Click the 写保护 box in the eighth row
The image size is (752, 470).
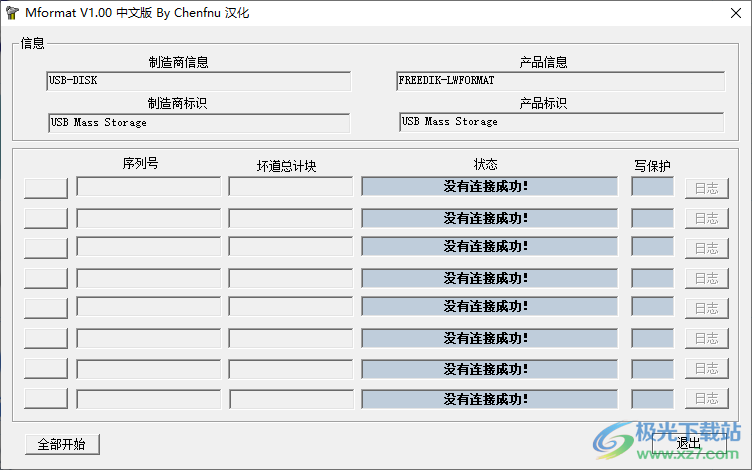click(x=653, y=399)
